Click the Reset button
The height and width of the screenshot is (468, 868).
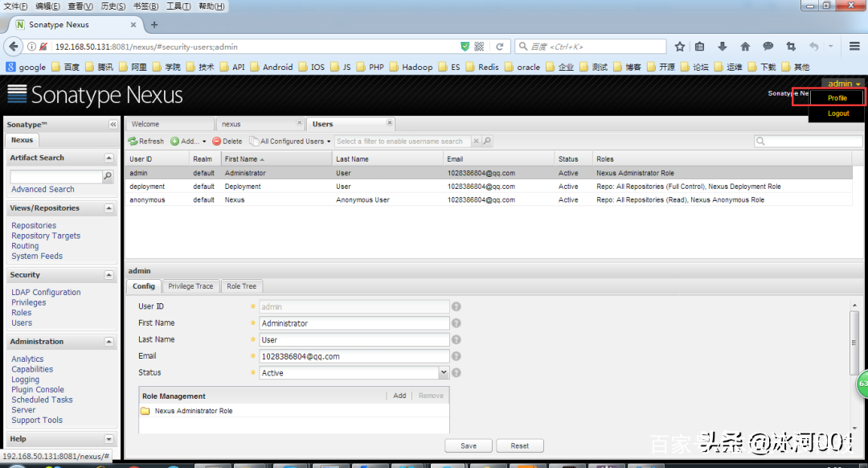(x=519, y=445)
